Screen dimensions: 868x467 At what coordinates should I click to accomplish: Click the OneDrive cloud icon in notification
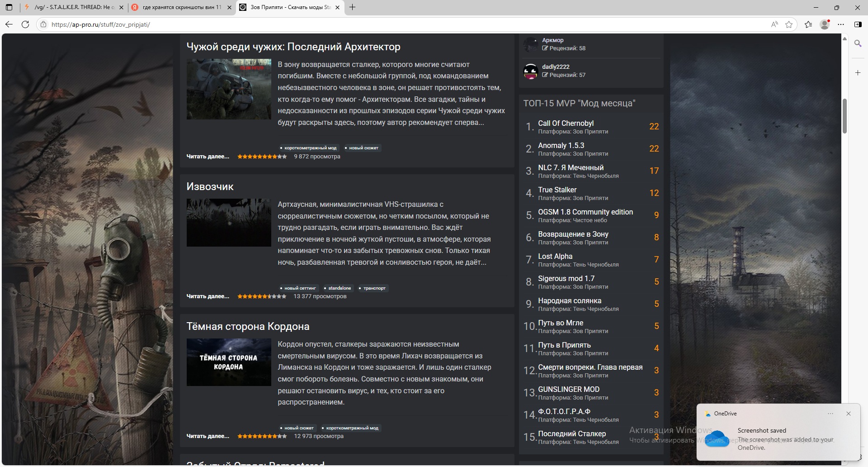(x=717, y=439)
